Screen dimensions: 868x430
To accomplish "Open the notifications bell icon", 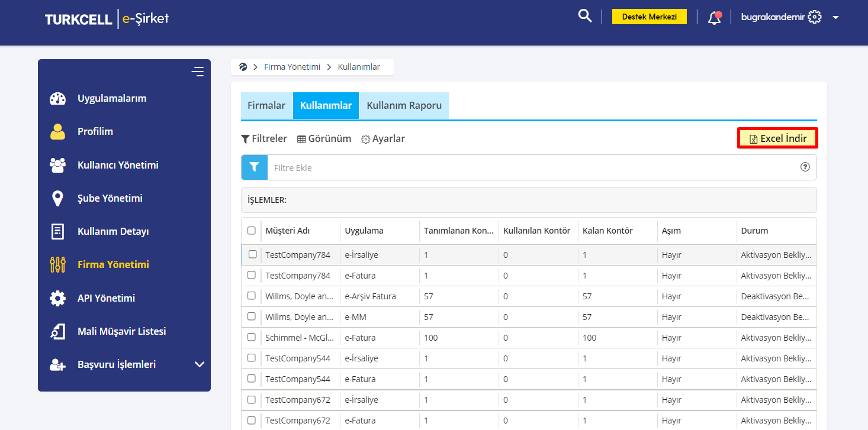I will pos(715,17).
